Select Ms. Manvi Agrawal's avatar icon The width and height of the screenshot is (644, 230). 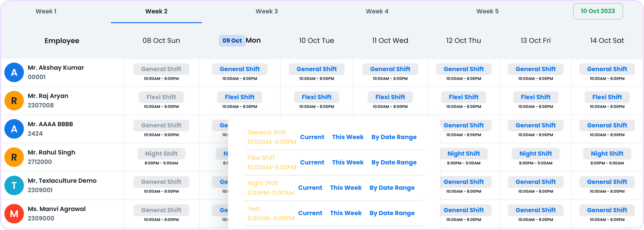(14, 213)
